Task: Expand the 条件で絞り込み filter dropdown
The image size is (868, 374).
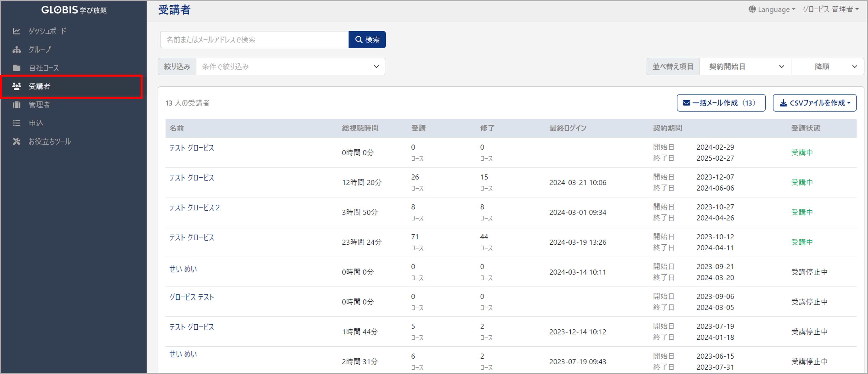Action: 291,67
